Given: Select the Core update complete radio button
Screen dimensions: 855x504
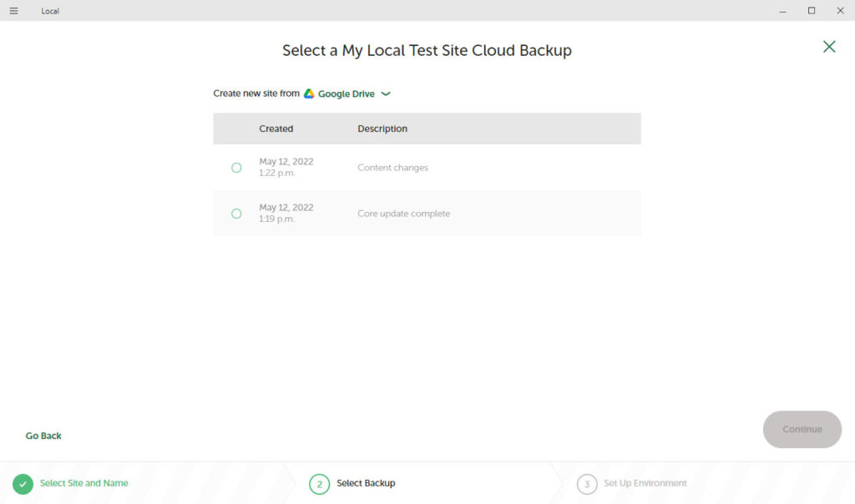Looking at the screenshot, I should click(236, 214).
